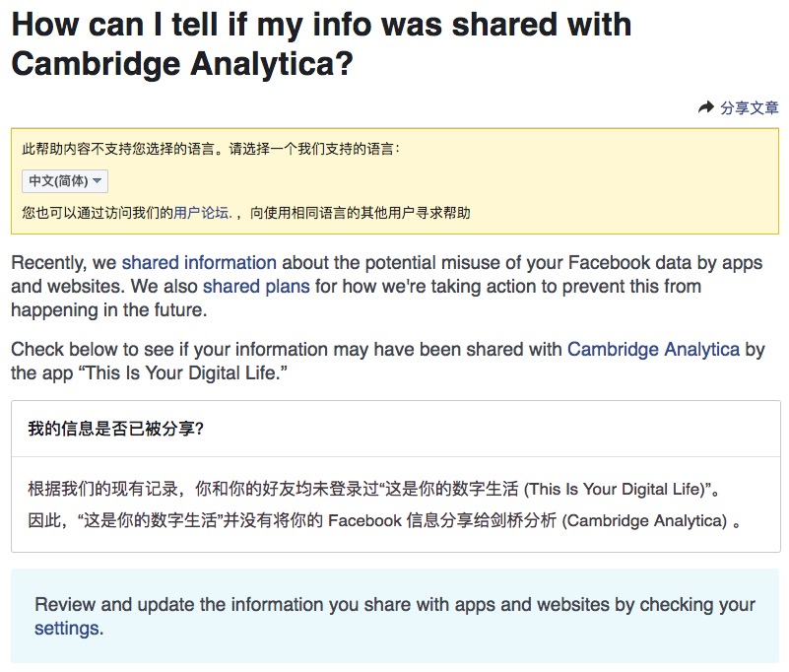
Task: Click the main page heading text
Action: [321, 44]
